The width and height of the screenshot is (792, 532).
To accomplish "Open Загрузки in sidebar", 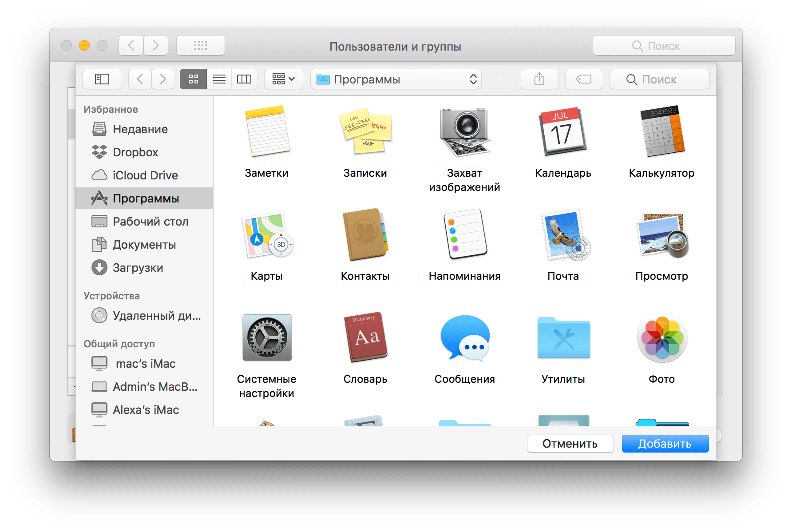I will point(144,267).
